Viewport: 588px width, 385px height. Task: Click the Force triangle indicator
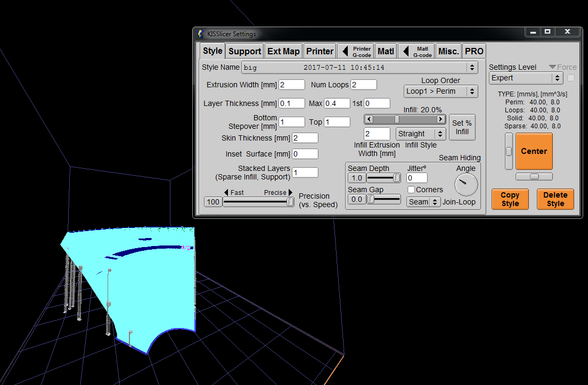pos(552,67)
